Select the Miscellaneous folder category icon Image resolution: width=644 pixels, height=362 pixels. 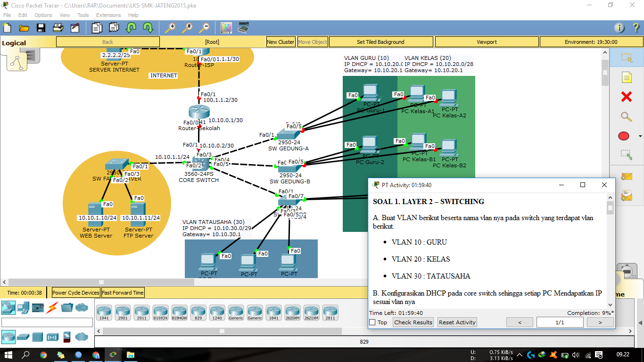tap(67, 308)
